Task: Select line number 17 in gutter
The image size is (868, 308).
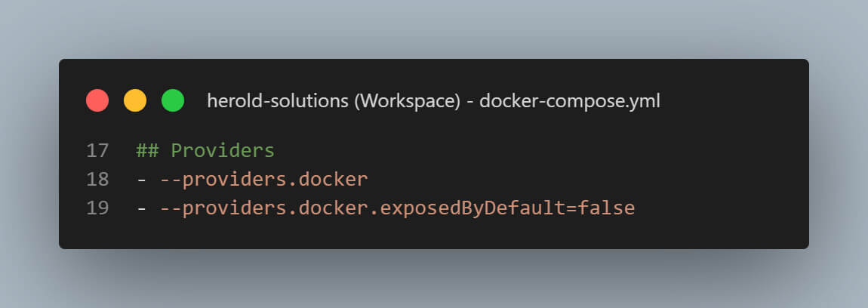Action: point(98,151)
